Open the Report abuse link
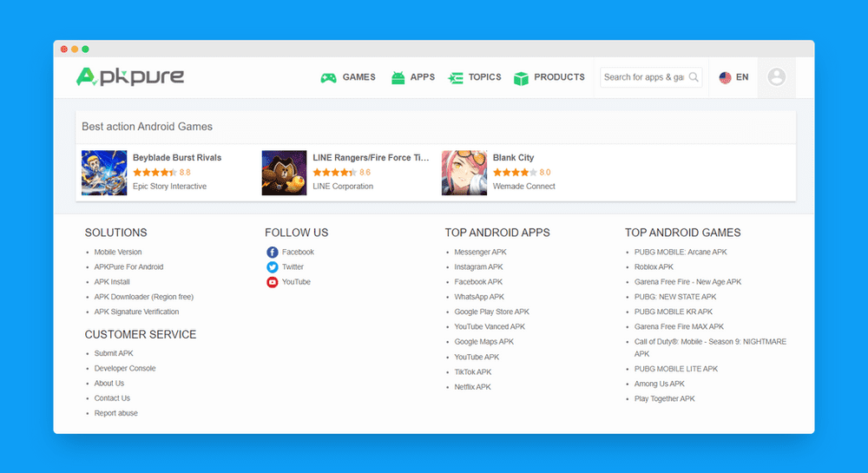868x473 pixels. point(115,413)
